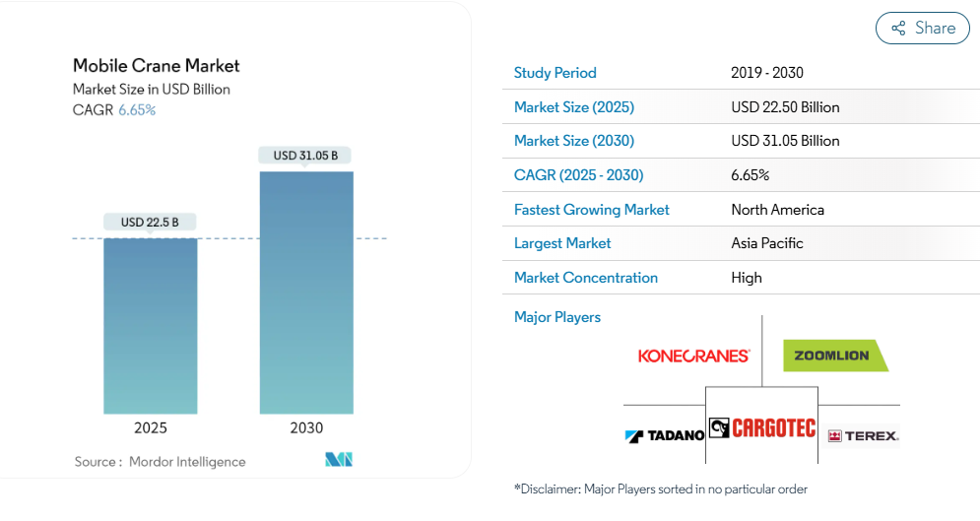
Task: Select the 2025 market size bar
Action: pyautogui.click(x=151, y=325)
